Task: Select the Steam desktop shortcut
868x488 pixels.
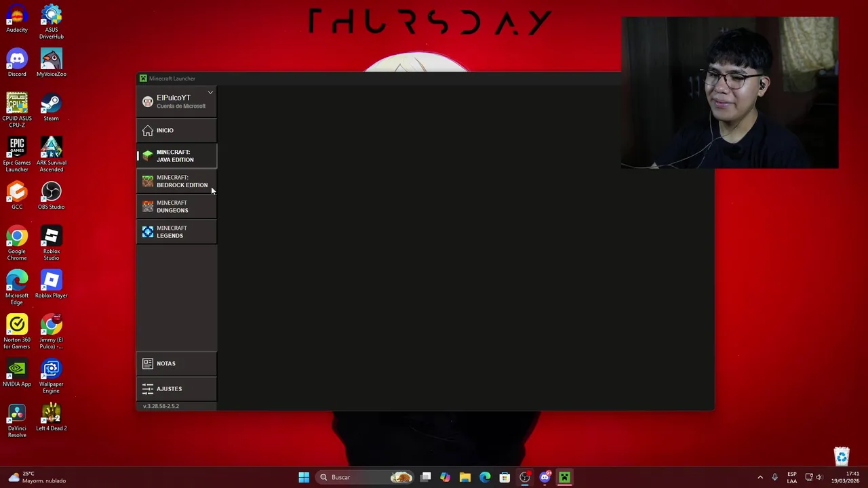Action: click(52, 107)
